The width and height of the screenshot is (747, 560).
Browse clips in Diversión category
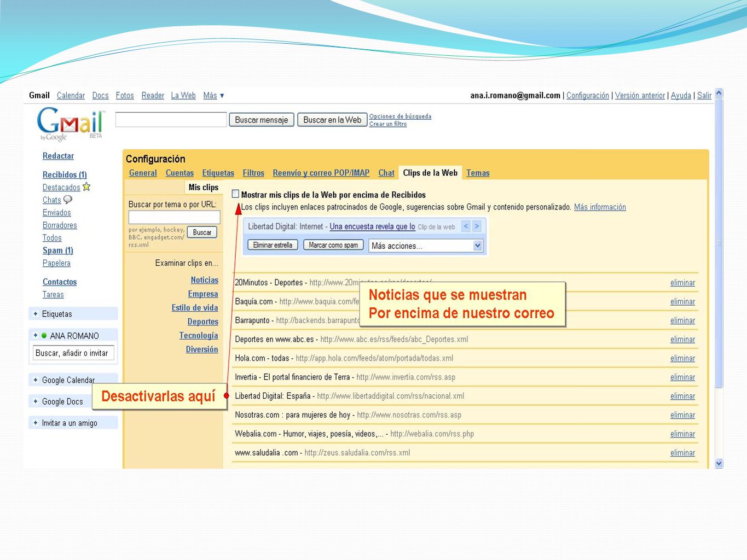tap(202, 349)
